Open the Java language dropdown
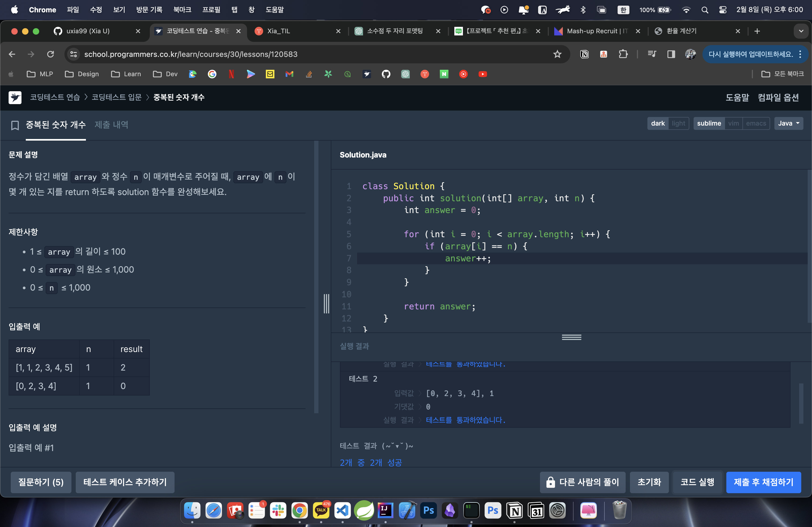 tap(788, 123)
